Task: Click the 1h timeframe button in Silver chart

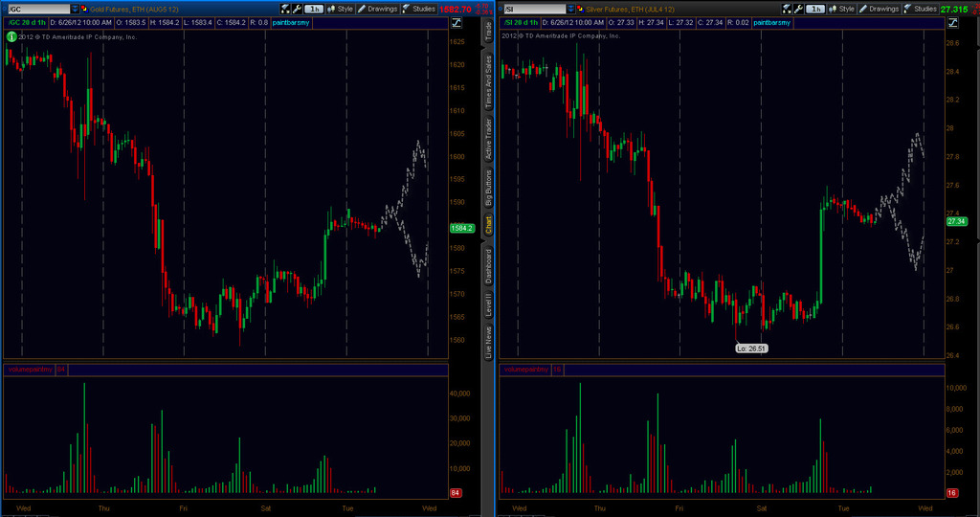Action: (x=815, y=9)
